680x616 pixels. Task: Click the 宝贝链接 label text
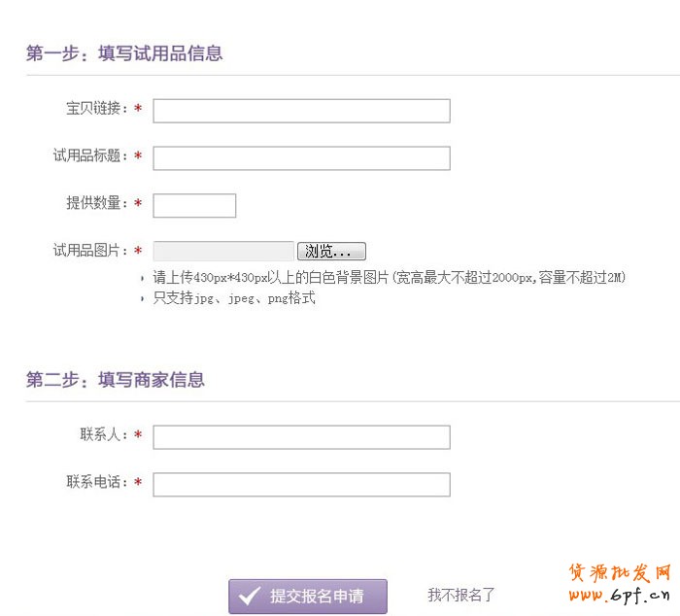pyautogui.click(x=97, y=109)
